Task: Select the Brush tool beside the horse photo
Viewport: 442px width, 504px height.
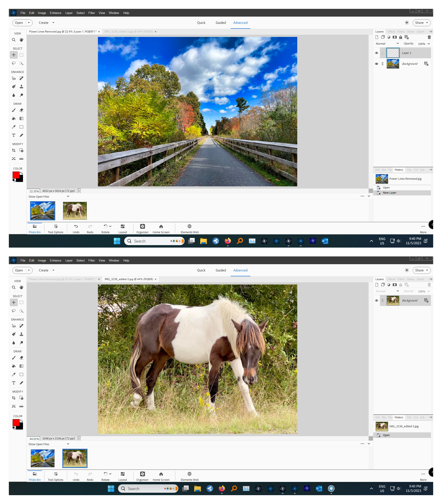Action: click(14, 358)
